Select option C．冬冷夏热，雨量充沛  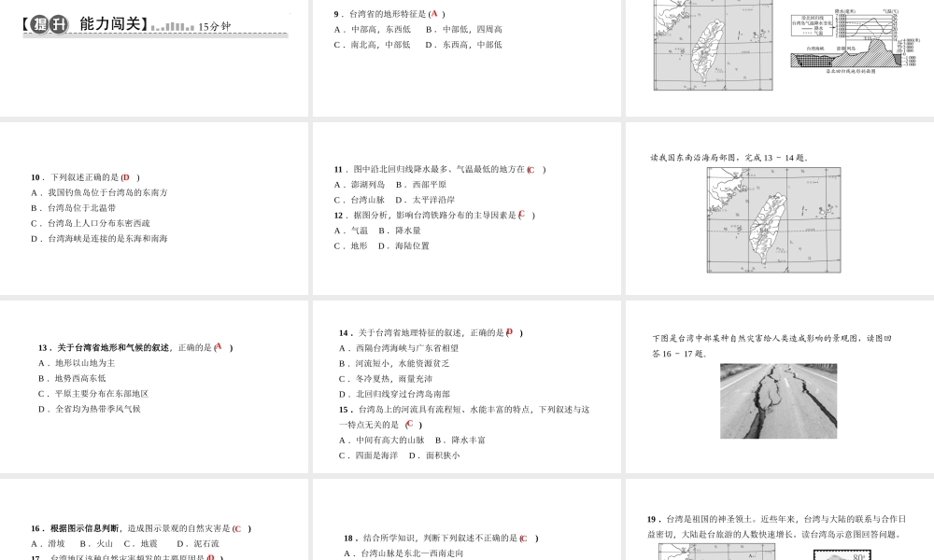(x=386, y=379)
